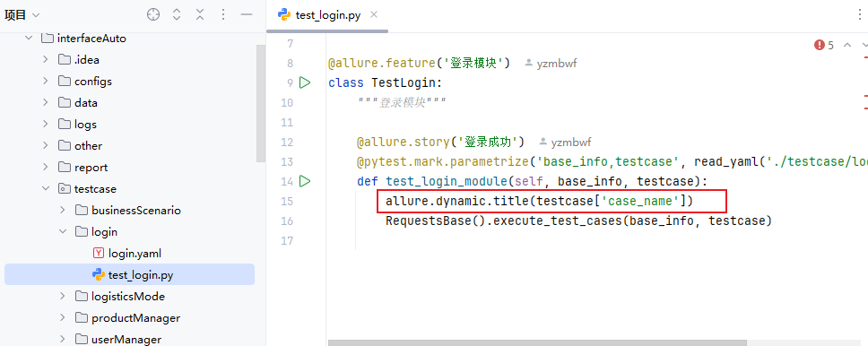Click the '登录成功' string in allure.story

(x=488, y=142)
